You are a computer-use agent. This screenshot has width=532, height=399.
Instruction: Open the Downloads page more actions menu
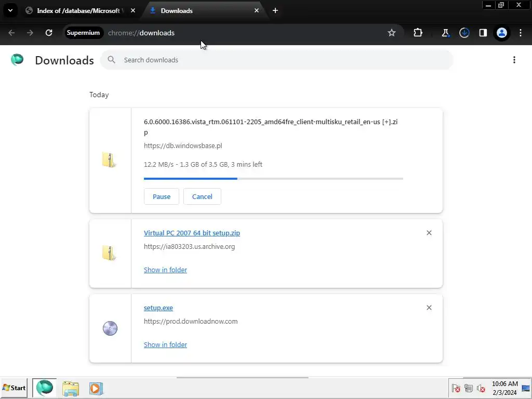514,60
